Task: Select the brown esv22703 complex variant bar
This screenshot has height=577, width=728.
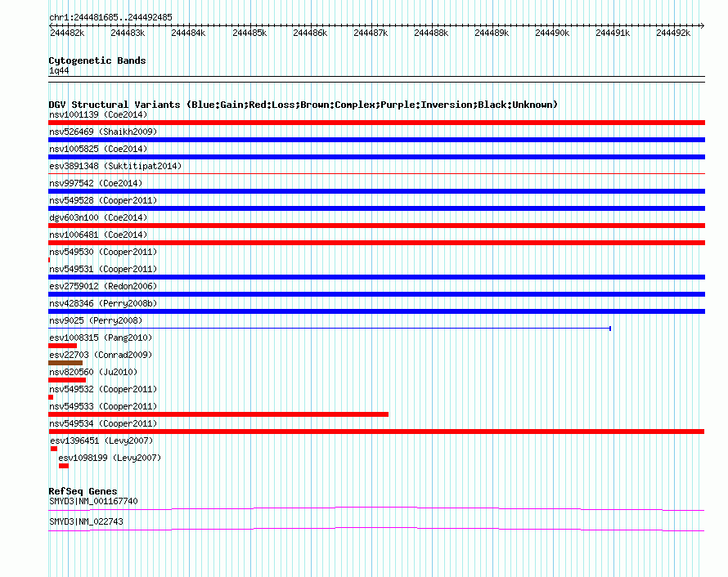Action: pos(65,363)
